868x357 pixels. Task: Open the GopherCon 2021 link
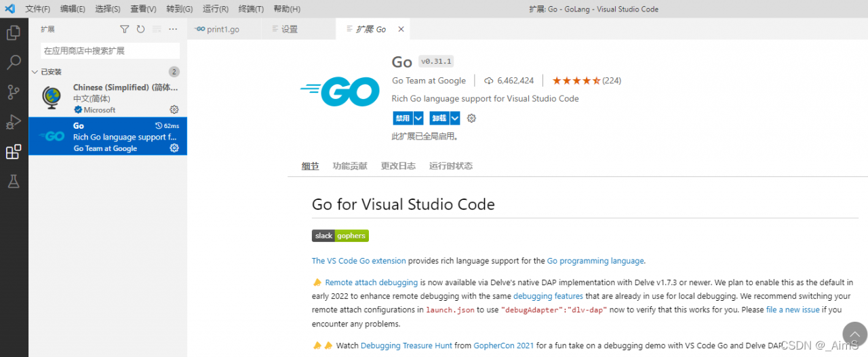[504, 345]
